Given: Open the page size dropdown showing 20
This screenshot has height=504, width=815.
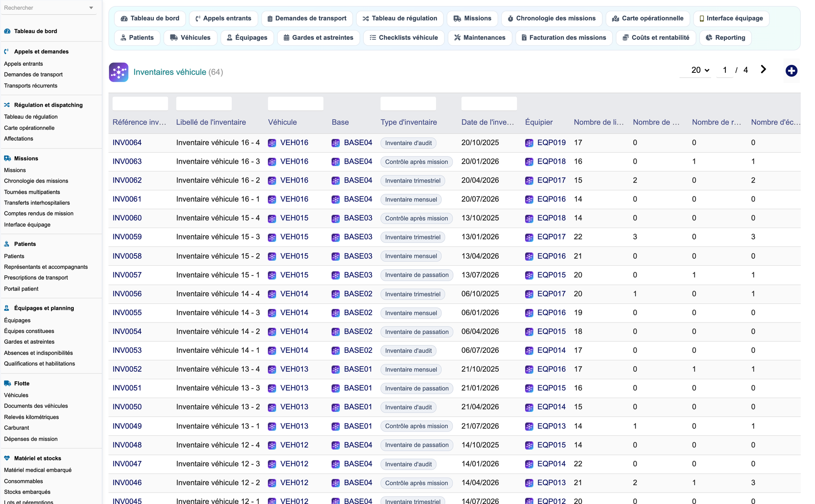Looking at the screenshot, I should click(696, 70).
